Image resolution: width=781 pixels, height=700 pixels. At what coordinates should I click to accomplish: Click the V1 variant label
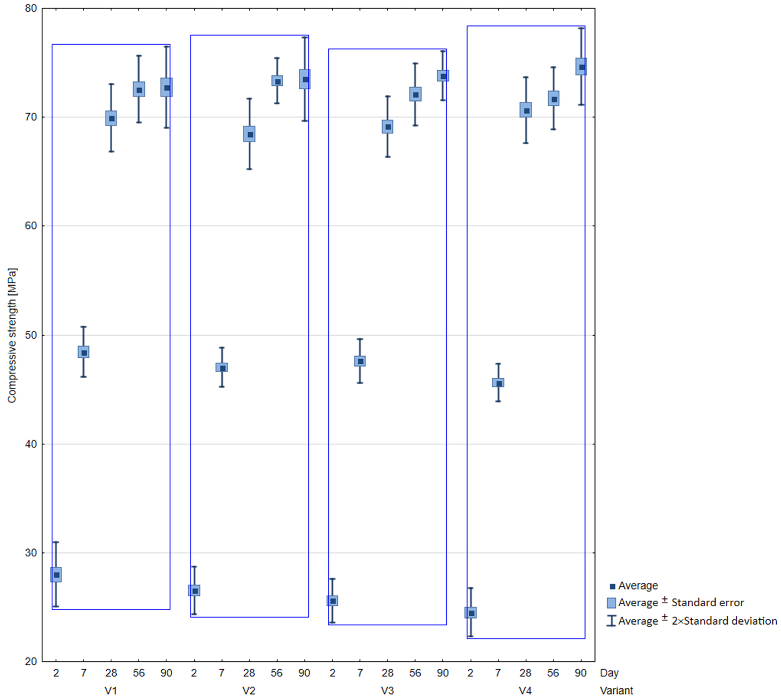111,691
